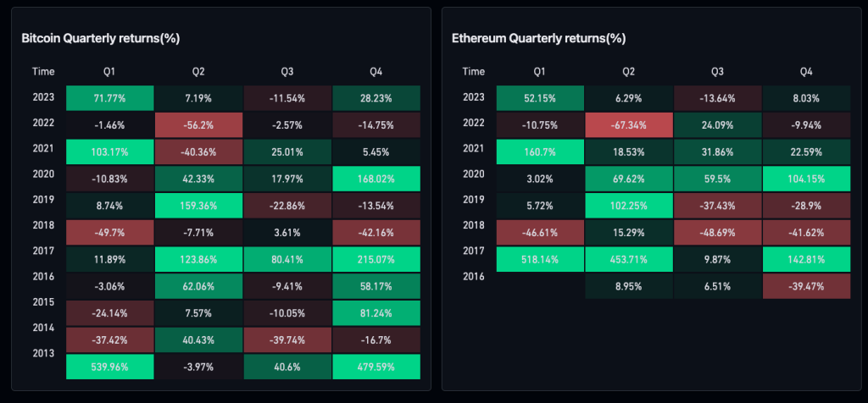Select the 168.02% Bitcoin Q4 2020 cell

(377, 178)
